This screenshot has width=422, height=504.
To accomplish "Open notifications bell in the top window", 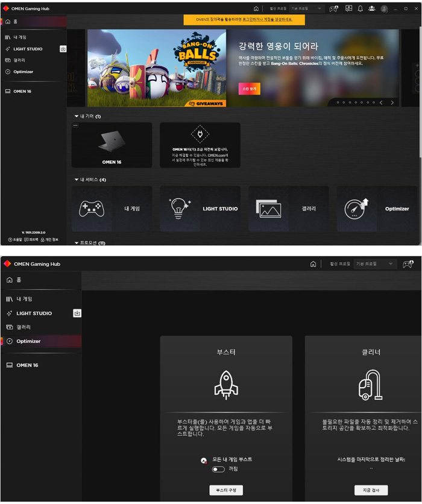I will (361, 8).
